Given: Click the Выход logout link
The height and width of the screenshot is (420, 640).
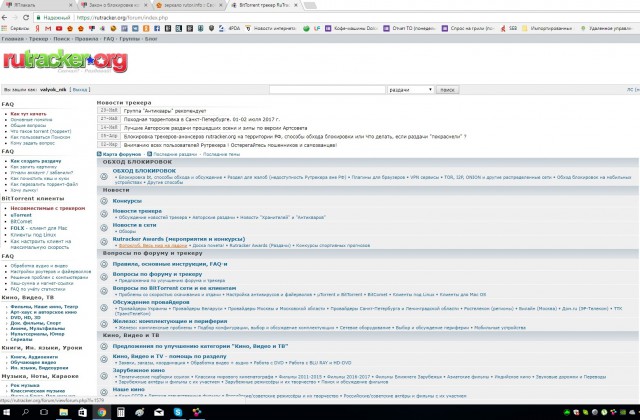Looking at the screenshot, I should coord(80,89).
